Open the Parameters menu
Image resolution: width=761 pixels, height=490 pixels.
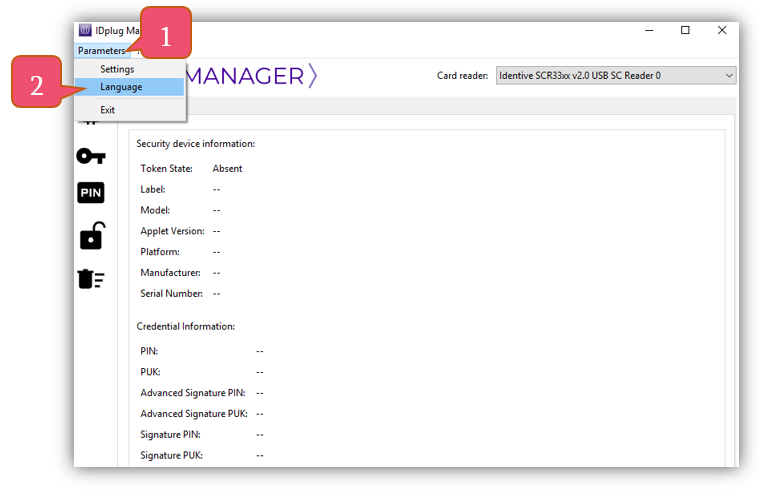[x=102, y=50]
